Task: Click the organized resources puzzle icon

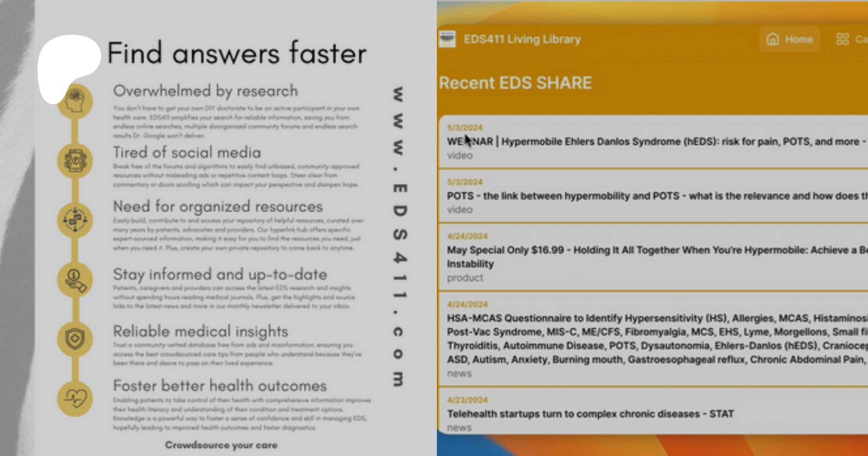Action: point(75,221)
